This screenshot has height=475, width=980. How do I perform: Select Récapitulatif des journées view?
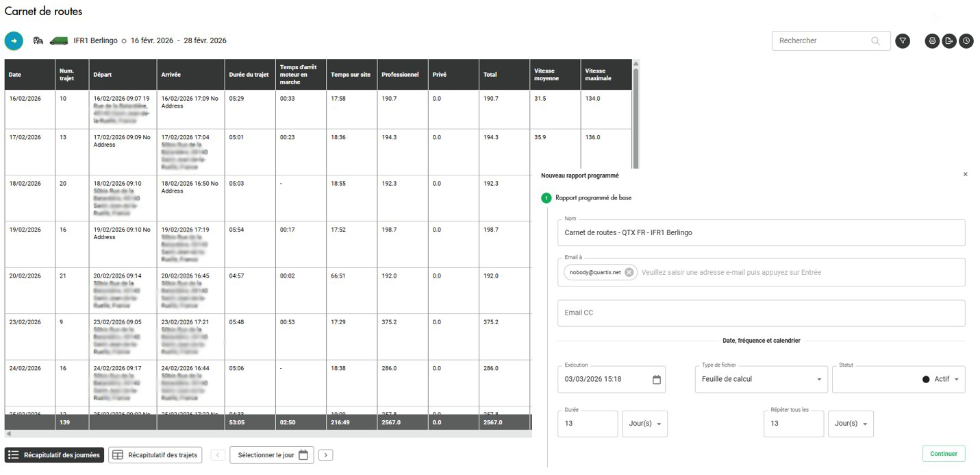click(x=55, y=455)
